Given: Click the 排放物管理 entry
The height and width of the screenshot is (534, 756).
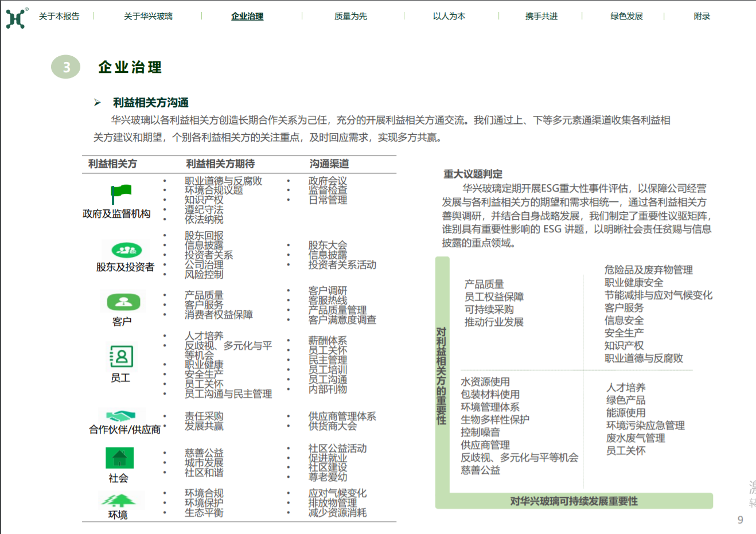Looking at the screenshot, I should [333, 503].
